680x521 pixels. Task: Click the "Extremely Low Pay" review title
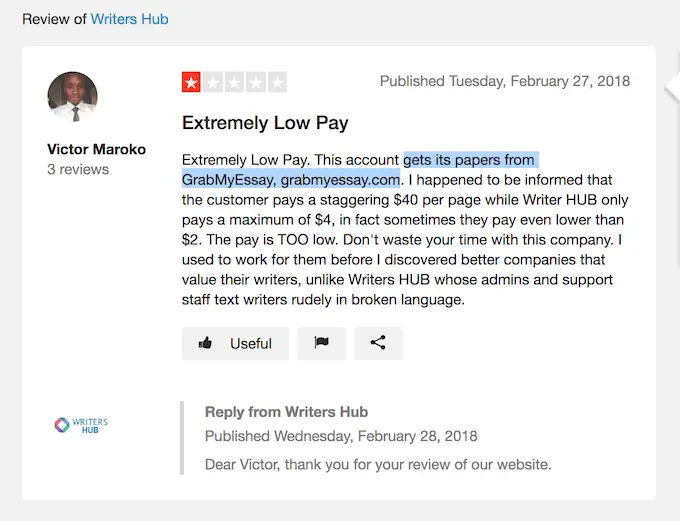265,123
